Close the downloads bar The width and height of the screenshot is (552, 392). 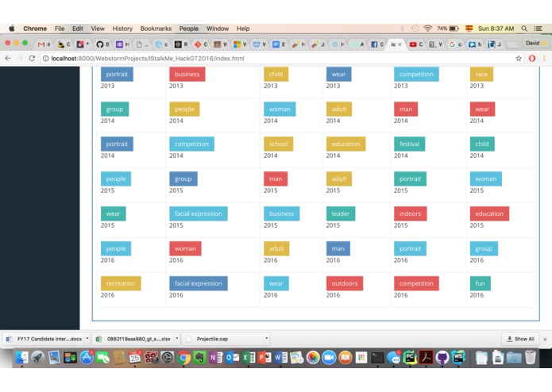pyautogui.click(x=545, y=340)
